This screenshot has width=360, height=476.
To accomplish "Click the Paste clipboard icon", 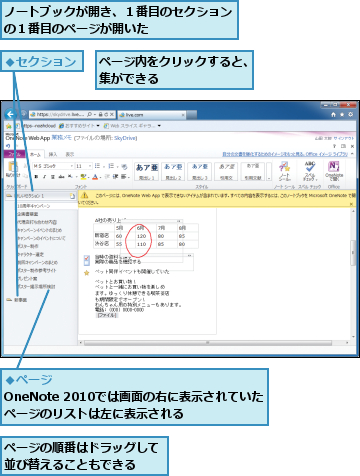I will click(x=13, y=167).
